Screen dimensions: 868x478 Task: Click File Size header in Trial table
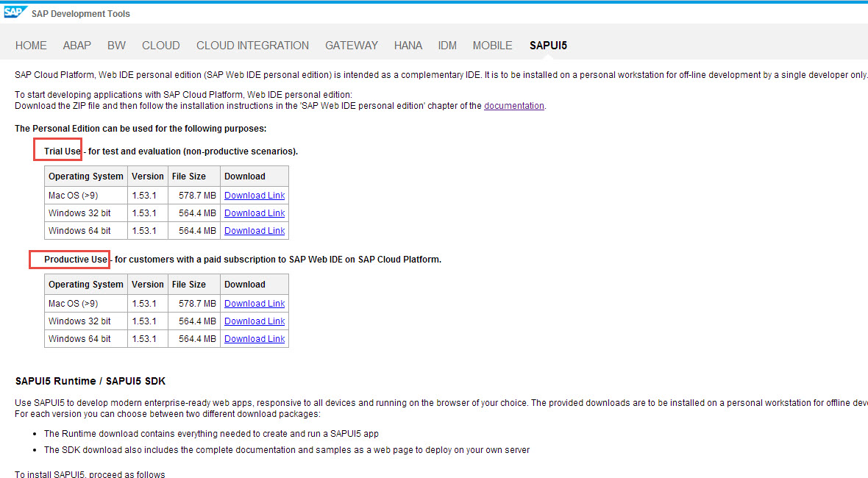pos(193,176)
